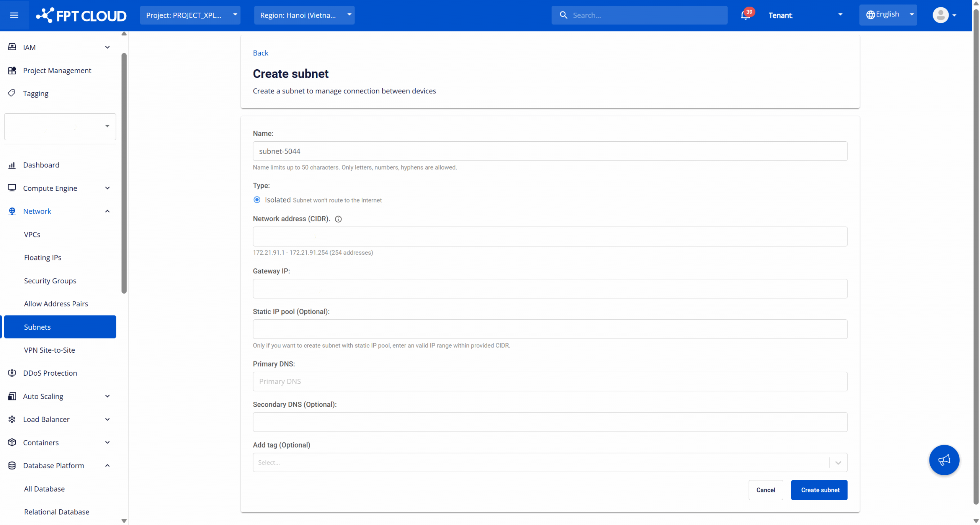Open the Project selector dropdown
This screenshot has width=980, height=525.
(x=190, y=15)
